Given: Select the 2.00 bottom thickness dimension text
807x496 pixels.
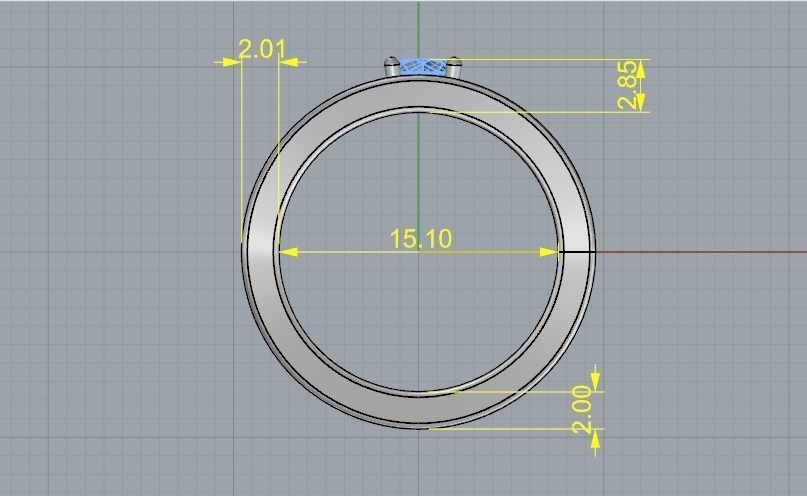Looking at the screenshot, I should (x=582, y=410).
